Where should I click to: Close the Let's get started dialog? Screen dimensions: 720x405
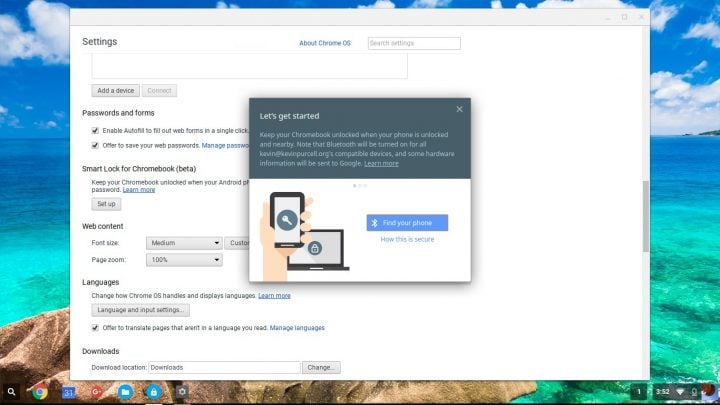coord(459,109)
